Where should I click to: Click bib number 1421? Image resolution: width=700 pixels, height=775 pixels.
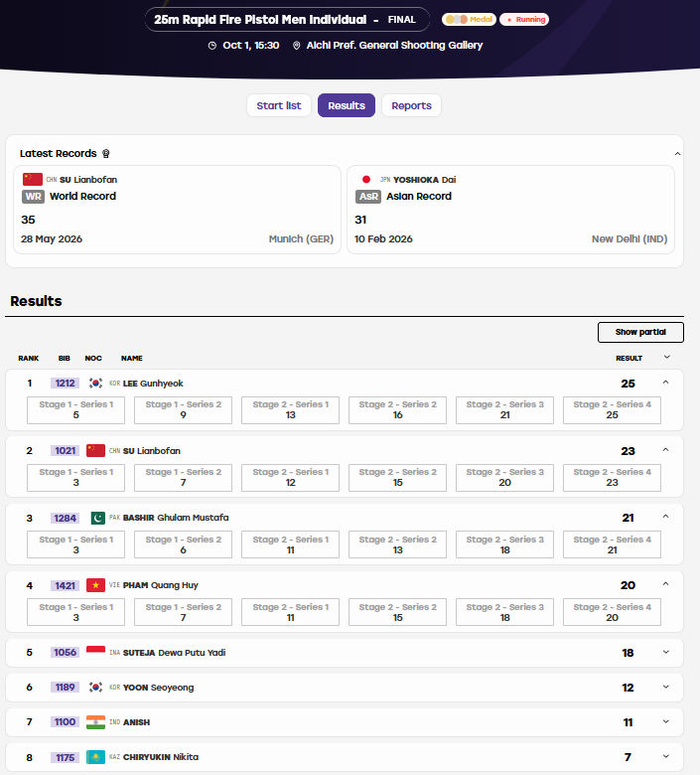65,585
